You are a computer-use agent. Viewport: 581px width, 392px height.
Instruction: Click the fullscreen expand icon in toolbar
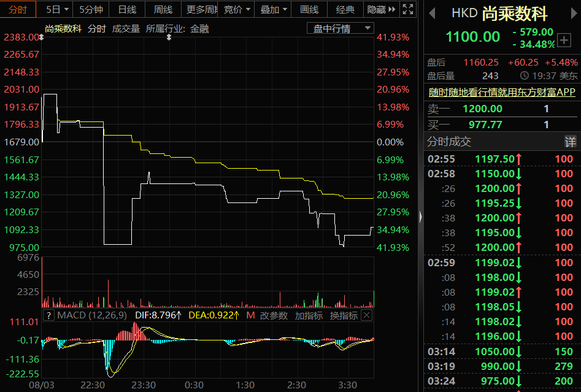(x=408, y=9)
